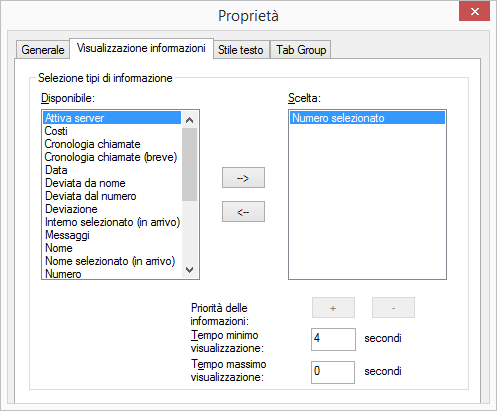Pick Nome selezionato (in arrivo) item
The width and height of the screenshot is (497, 411).
click(112, 261)
